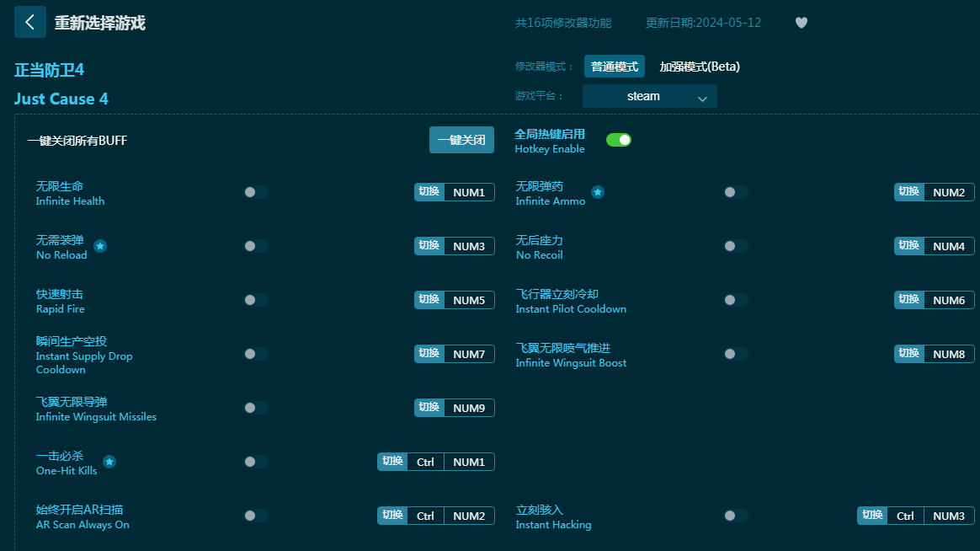
Task: Click the NUM2 key field for AR Scan Always On
Action: click(470, 516)
